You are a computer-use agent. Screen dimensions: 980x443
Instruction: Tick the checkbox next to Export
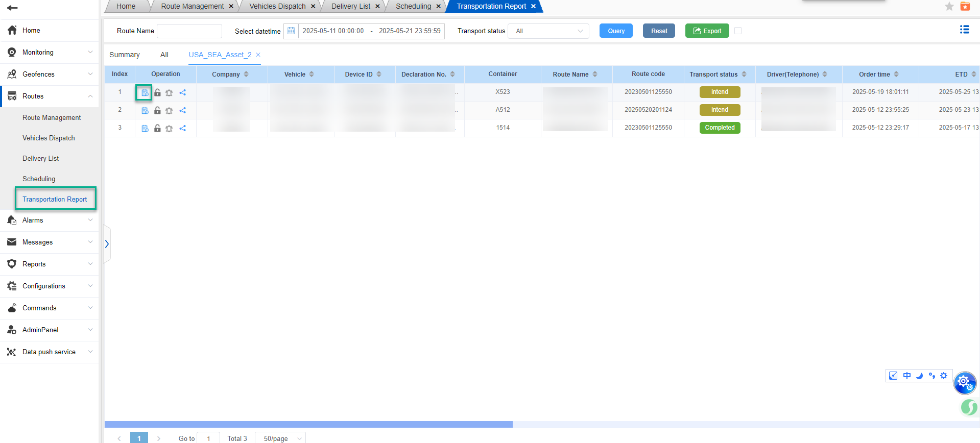coord(737,31)
